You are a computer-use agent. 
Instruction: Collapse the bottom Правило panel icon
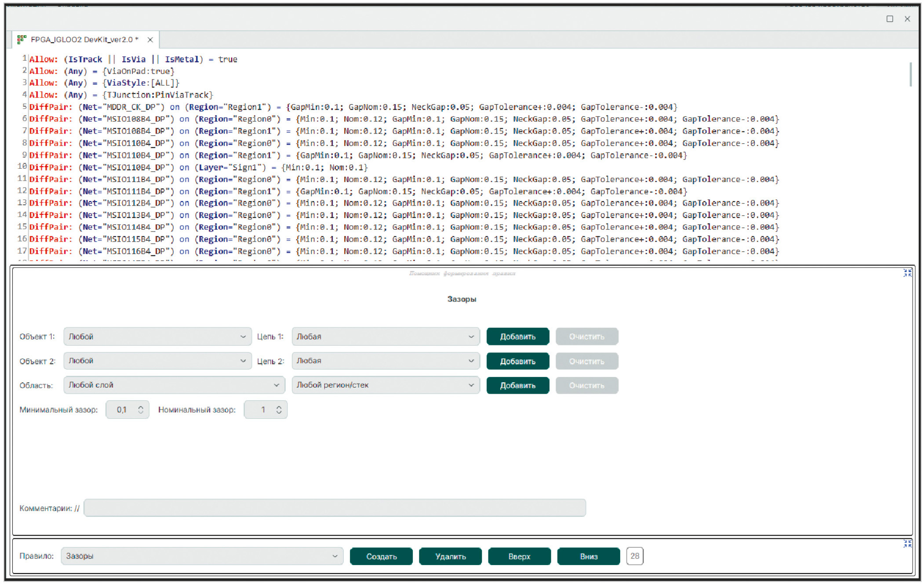point(907,544)
